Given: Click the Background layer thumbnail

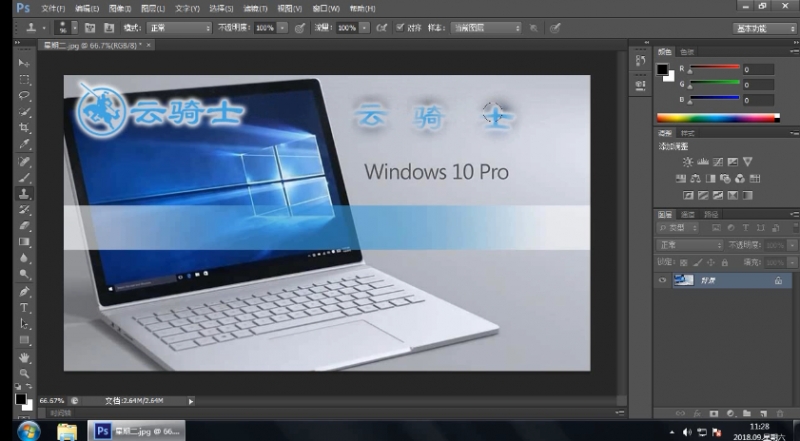Looking at the screenshot, I should coord(684,280).
